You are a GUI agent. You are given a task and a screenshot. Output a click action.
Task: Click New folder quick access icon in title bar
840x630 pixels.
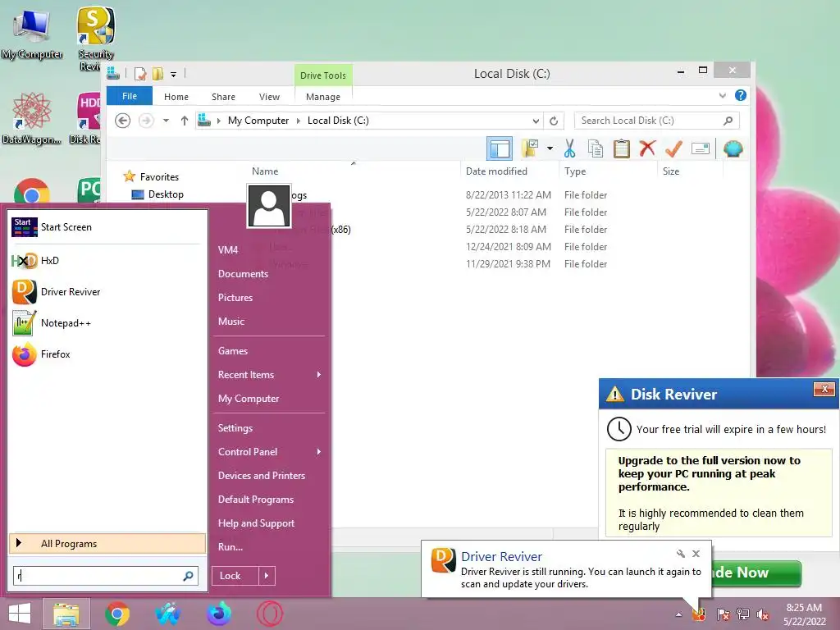pyautogui.click(x=157, y=74)
